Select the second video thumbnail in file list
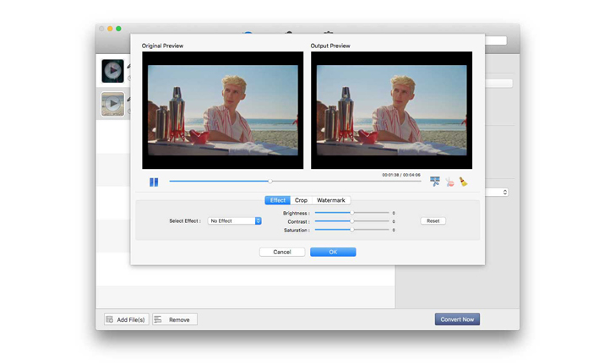This screenshot has width=615, height=364. (x=112, y=104)
